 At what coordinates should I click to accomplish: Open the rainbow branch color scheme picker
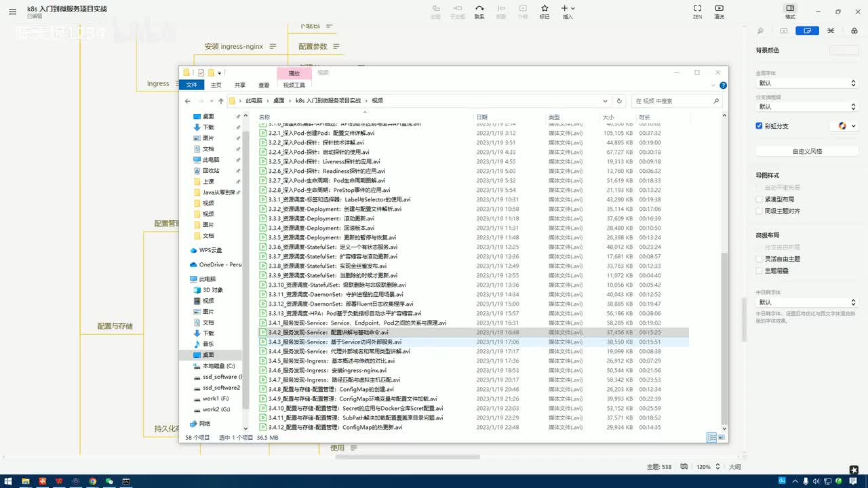[847, 126]
